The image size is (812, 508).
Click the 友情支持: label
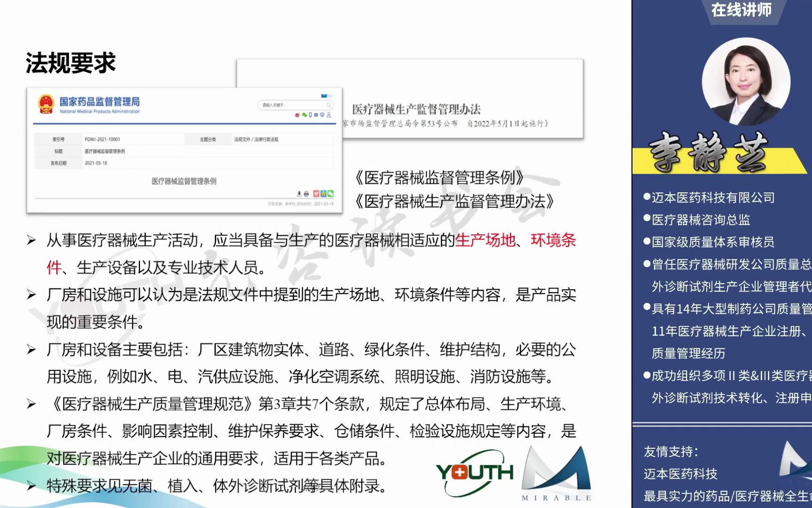(671, 452)
